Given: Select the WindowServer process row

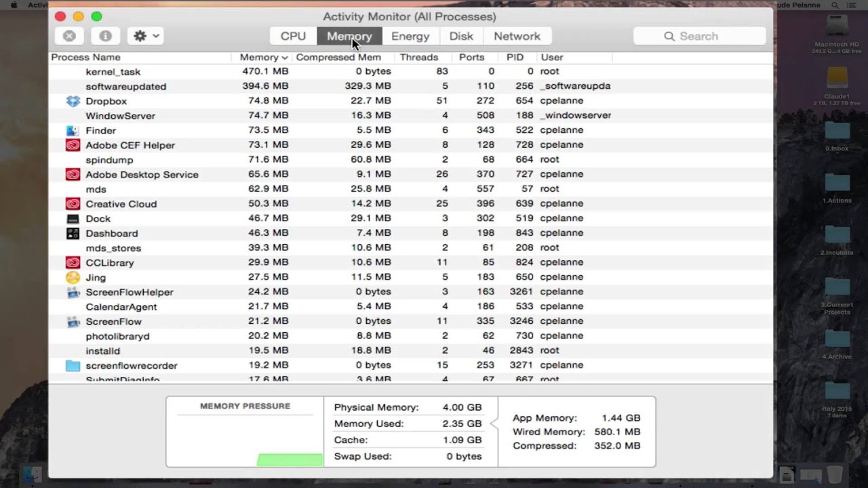Looking at the screenshot, I should [x=411, y=115].
